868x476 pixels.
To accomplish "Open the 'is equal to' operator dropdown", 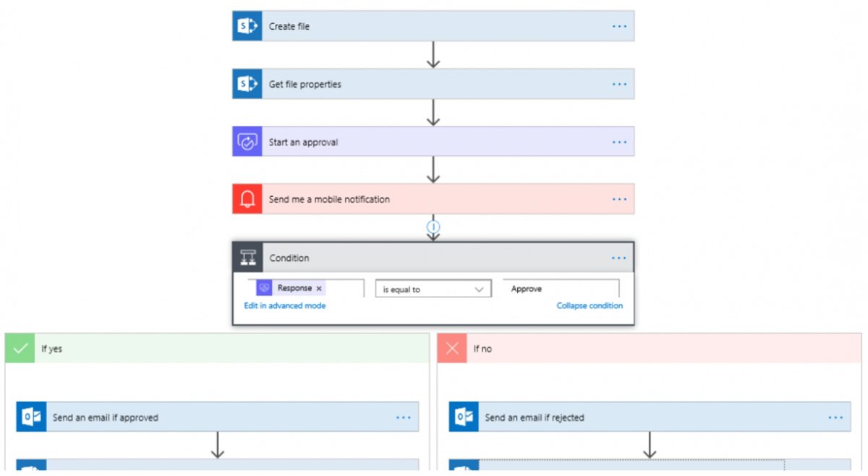I will coord(433,289).
